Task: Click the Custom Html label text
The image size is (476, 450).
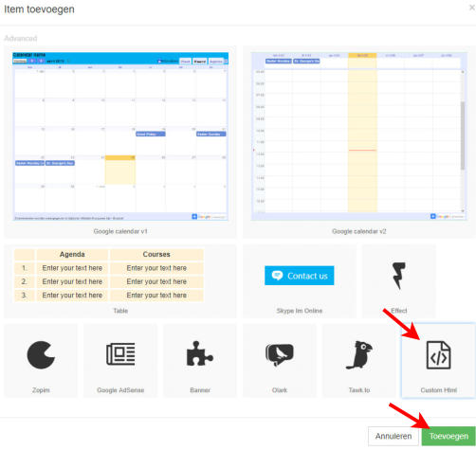Action: (x=439, y=390)
